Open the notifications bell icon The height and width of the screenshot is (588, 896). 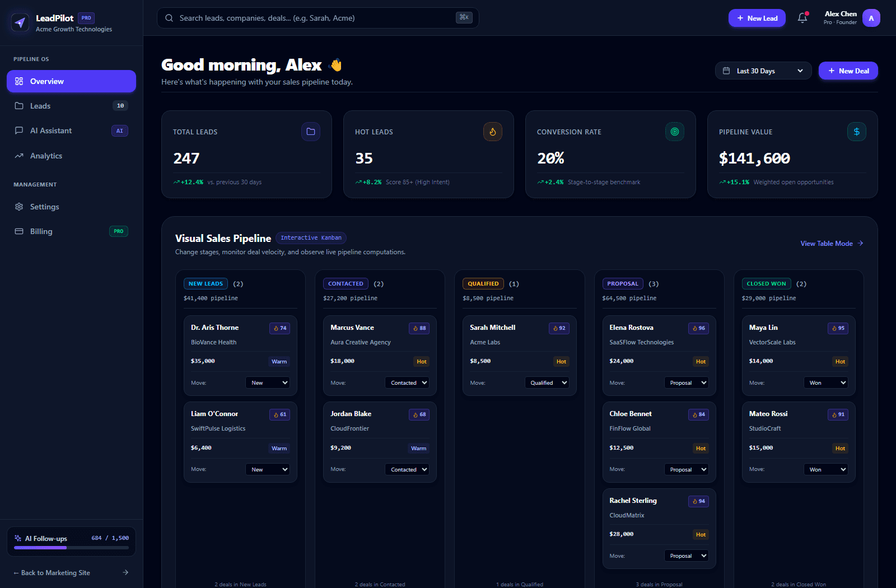click(x=802, y=18)
